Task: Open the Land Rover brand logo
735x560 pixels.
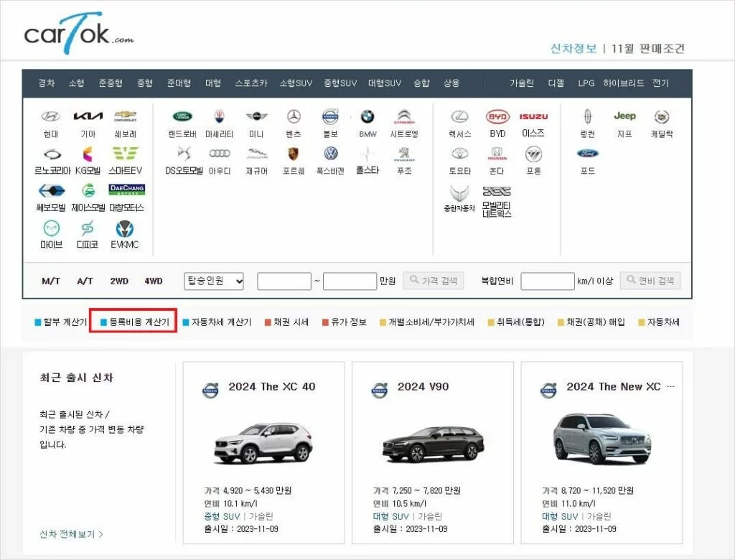Action: pos(182,116)
